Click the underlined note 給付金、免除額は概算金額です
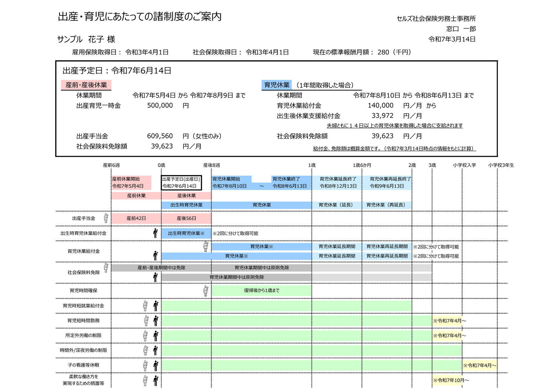The image size is (553, 392). click(394, 149)
